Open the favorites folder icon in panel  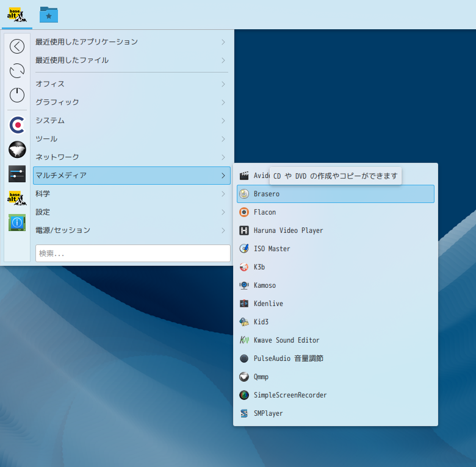[49, 15]
